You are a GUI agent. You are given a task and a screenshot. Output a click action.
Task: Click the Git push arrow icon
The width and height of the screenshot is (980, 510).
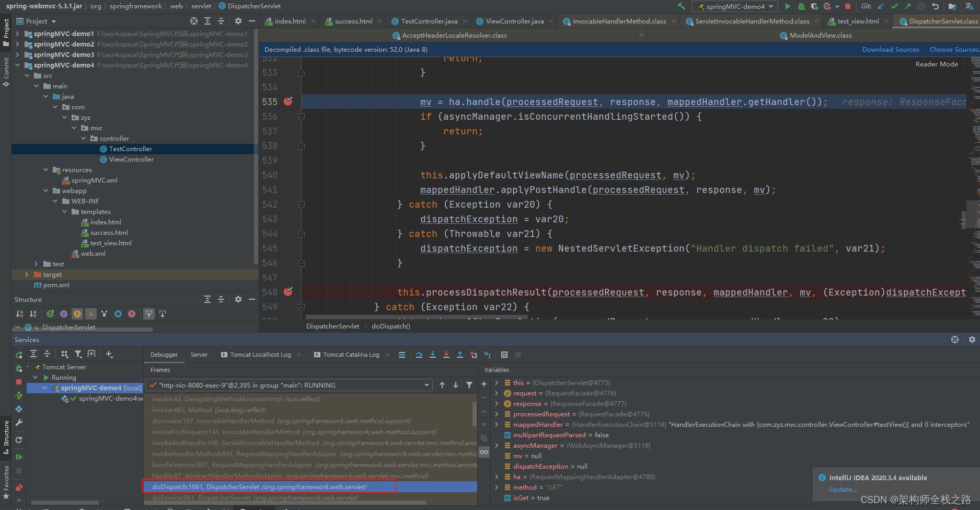[x=907, y=6]
